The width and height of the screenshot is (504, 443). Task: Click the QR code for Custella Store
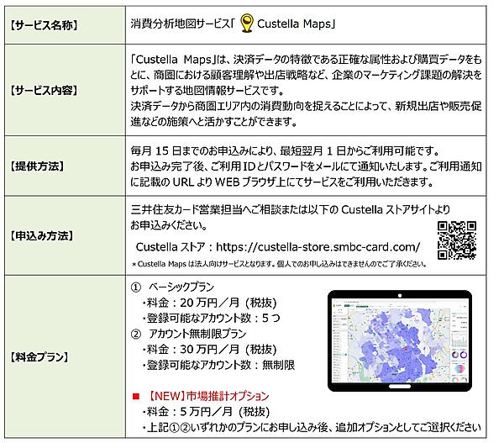[456, 240]
